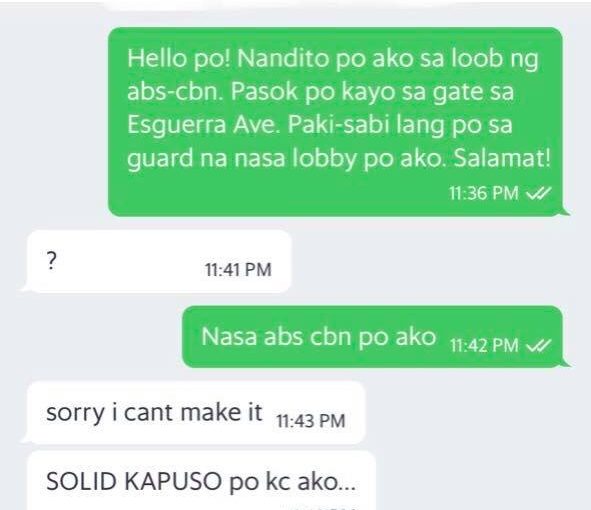Click the 11:36 PM timestamp

[x=484, y=193]
